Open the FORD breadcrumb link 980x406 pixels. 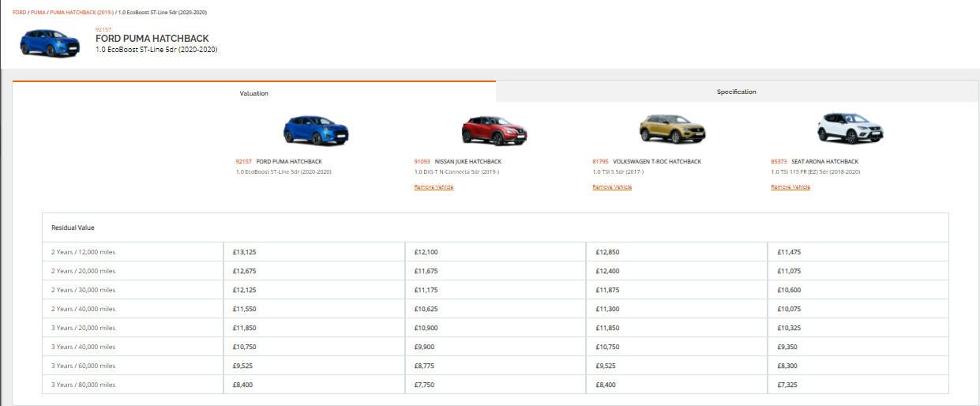[19, 13]
